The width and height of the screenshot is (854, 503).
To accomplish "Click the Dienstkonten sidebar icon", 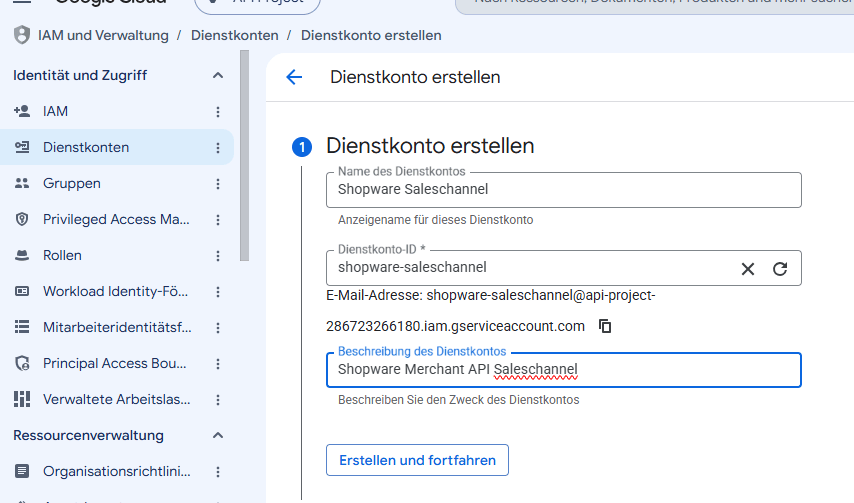I will 22,147.
